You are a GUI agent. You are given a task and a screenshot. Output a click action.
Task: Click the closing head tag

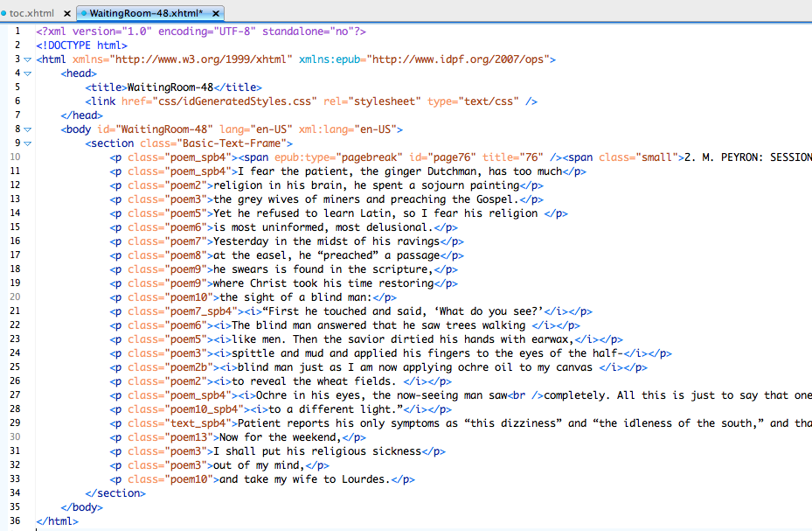click(81, 115)
